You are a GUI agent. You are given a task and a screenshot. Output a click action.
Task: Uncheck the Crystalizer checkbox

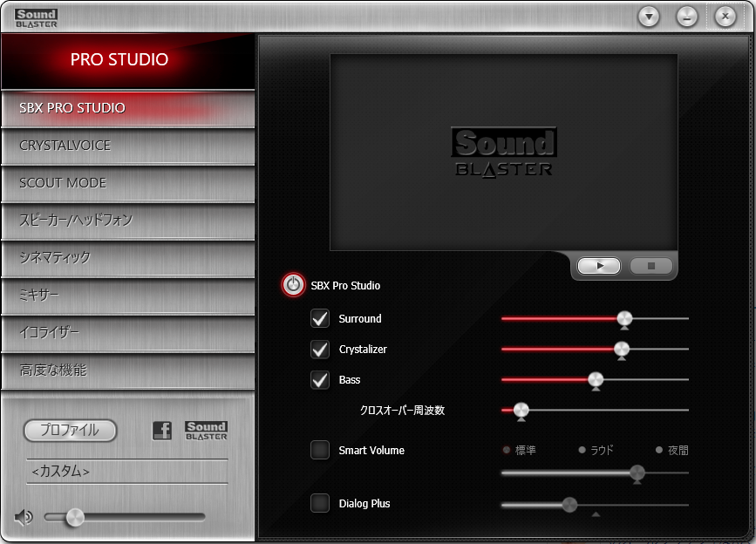[x=320, y=350]
